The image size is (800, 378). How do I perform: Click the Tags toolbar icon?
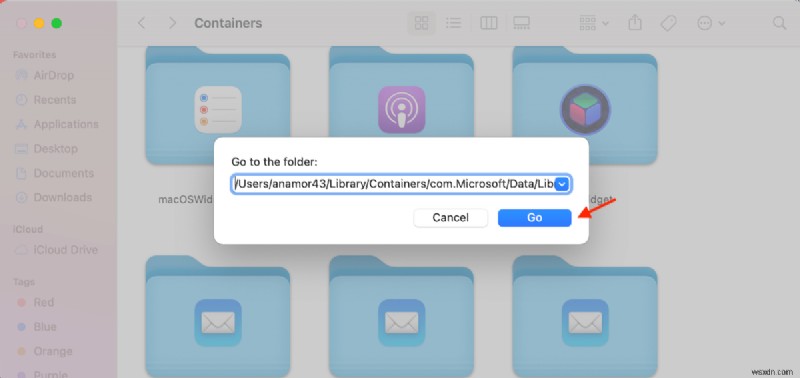(x=668, y=23)
